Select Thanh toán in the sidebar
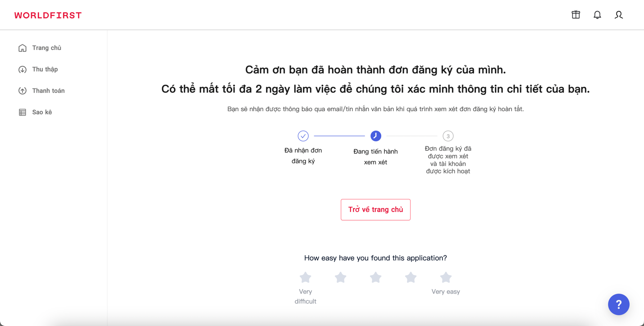 (48, 91)
